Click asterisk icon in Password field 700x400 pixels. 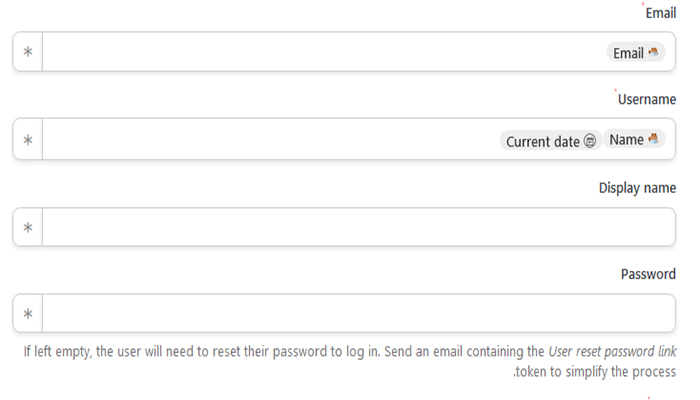pyautogui.click(x=28, y=314)
